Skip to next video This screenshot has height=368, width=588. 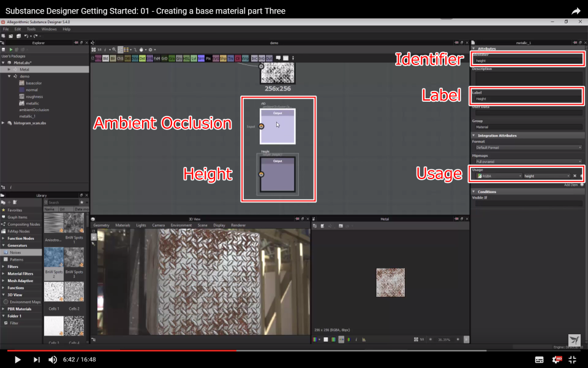pos(36,359)
